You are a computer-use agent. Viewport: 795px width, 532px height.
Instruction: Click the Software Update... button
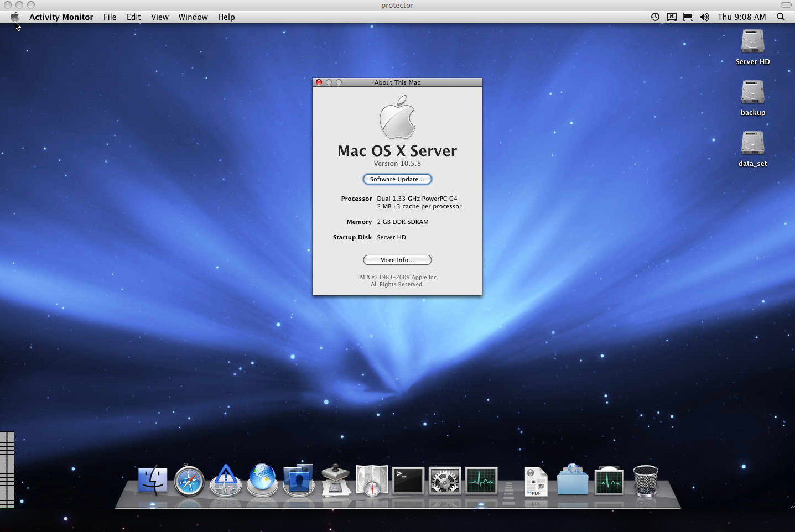(397, 179)
